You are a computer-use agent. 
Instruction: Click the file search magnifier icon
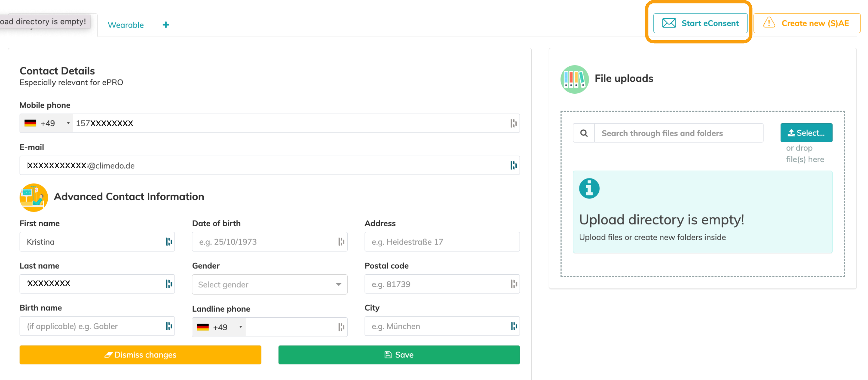(584, 133)
